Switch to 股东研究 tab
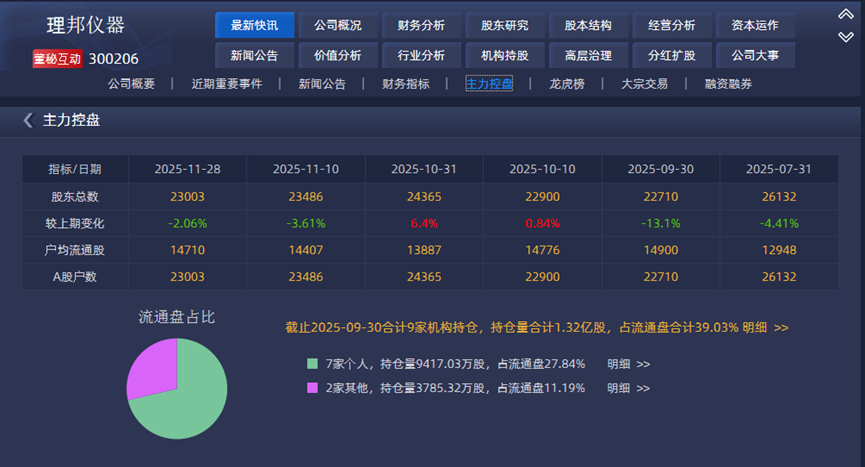This screenshot has width=865, height=467. click(505, 25)
